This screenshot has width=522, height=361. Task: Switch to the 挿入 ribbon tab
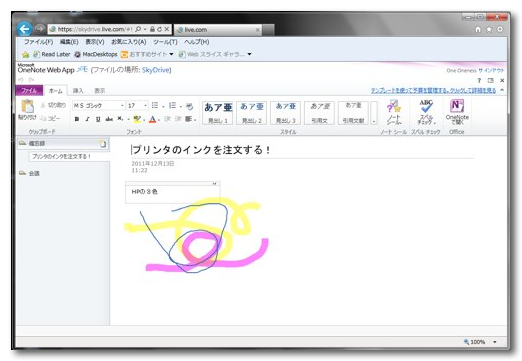click(x=78, y=91)
